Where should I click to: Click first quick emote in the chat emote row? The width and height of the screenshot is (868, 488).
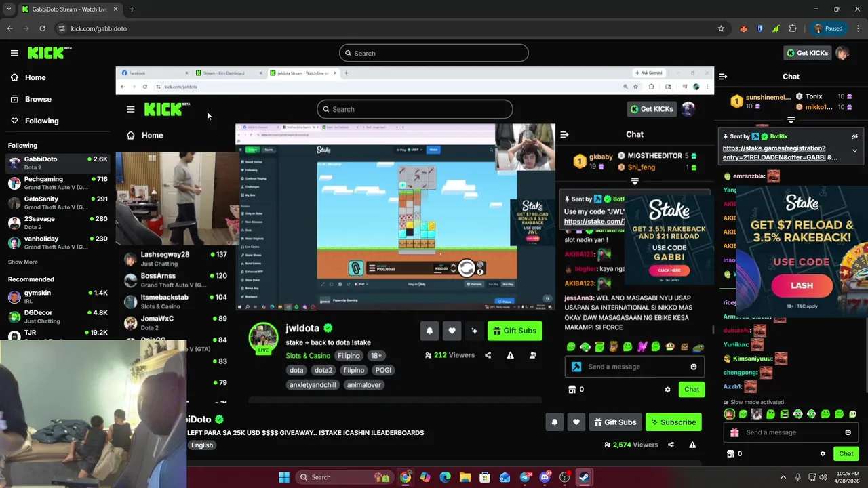729,414
